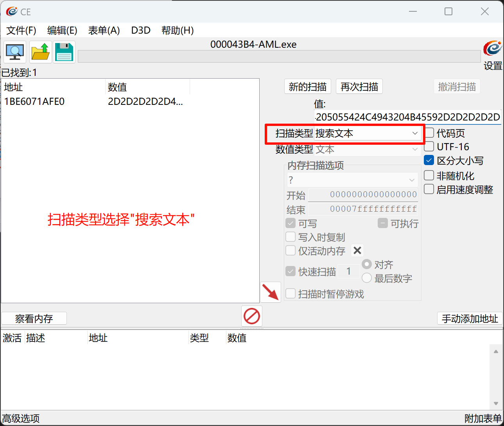The height and width of the screenshot is (426, 504).
Task: Click the save floppy disk icon
Action: 64,52
